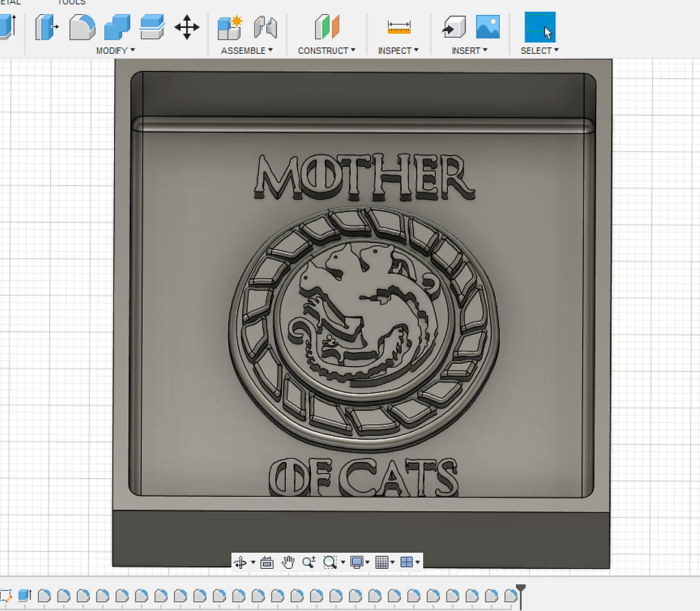Select the last fillet feature before timeline marker
The image size is (700, 611).
click(x=511, y=595)
